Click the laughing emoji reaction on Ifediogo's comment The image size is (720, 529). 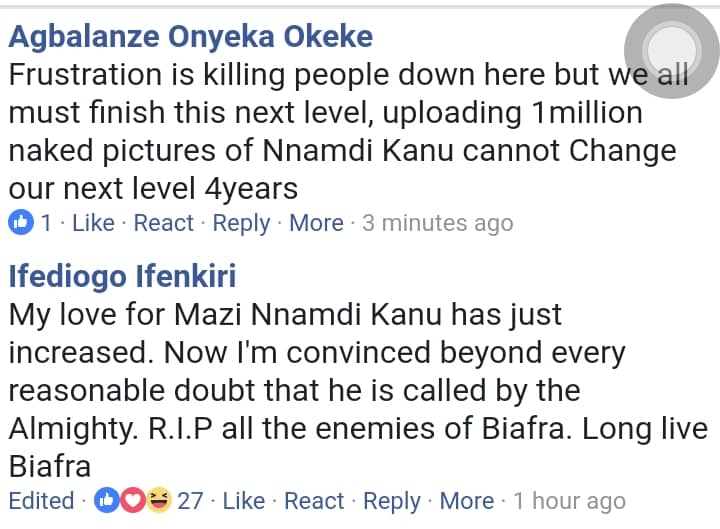(x=156, y=500)
